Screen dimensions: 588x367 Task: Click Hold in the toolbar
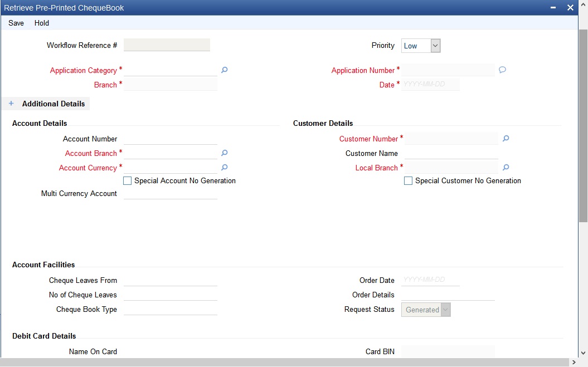[x=42, y=23]
